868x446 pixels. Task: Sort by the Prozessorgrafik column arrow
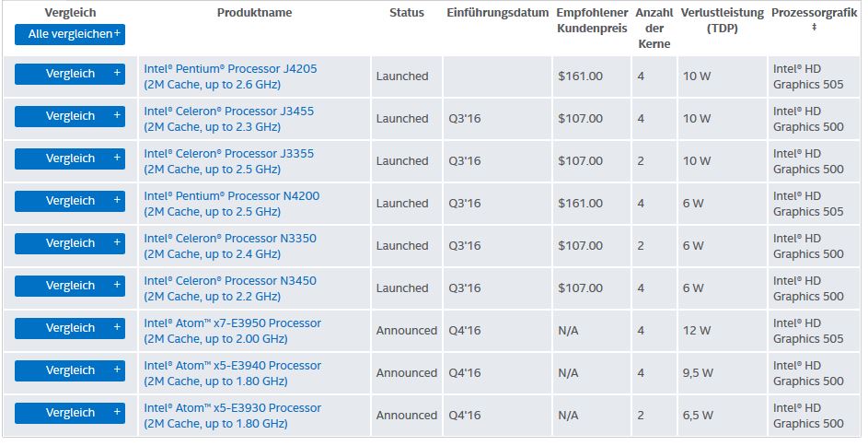tap(814, 29)
